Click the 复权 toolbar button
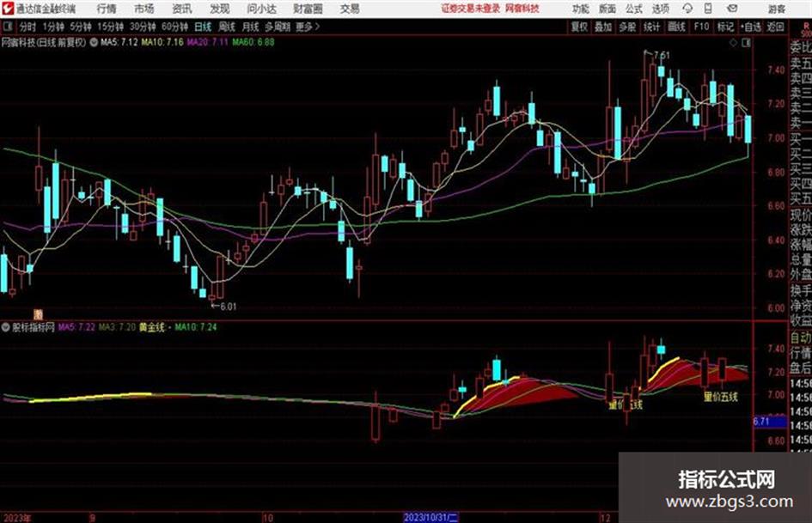This screenshot has width=812, height=523. click(x=579, y=27)
